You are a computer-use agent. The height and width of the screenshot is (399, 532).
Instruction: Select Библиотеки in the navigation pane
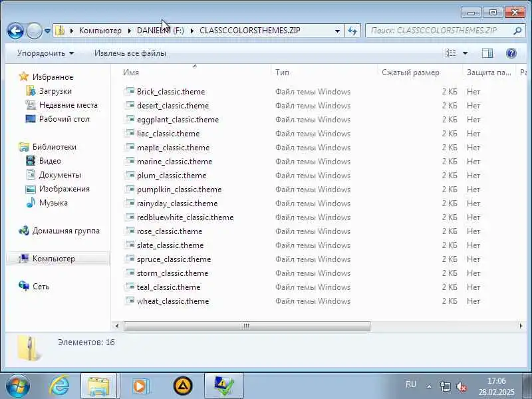pos(55,147)
